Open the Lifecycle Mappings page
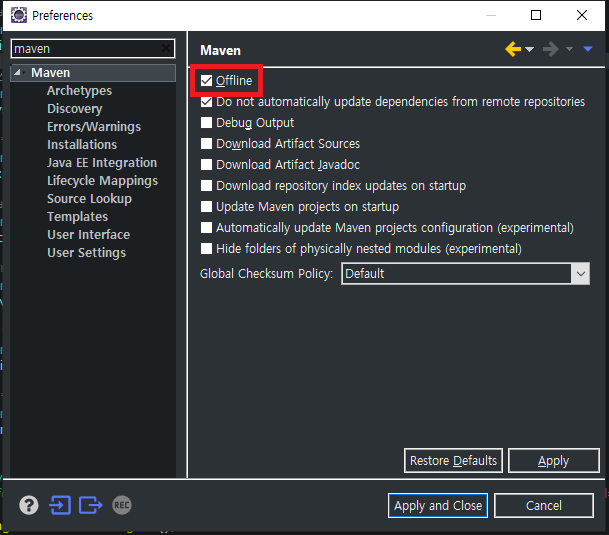The height and width of the screenshot is (535, 609). (x=103, y=181)
